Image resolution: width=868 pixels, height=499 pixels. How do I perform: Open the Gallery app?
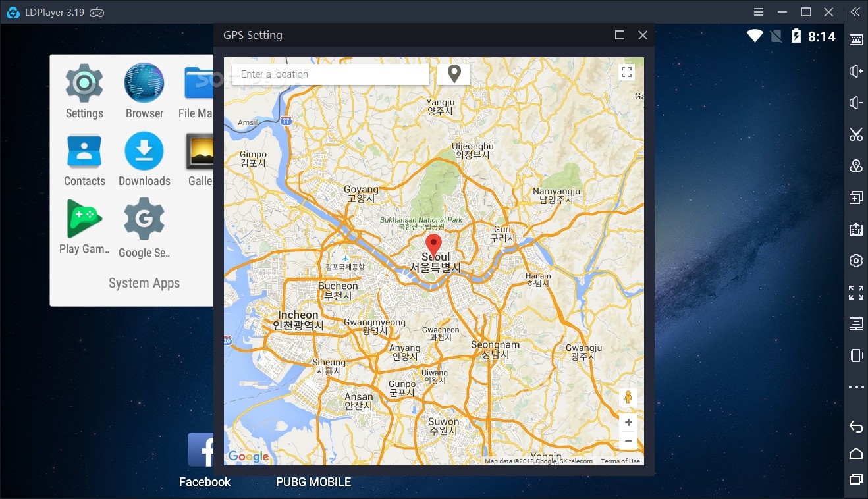[x=200, y=159]
